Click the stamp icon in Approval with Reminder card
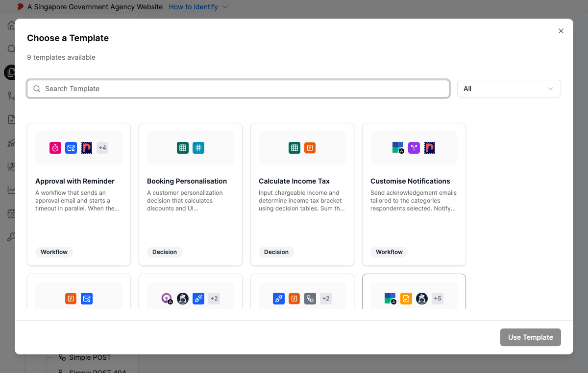This screenshot has width=588, height=373. [87, 148]
